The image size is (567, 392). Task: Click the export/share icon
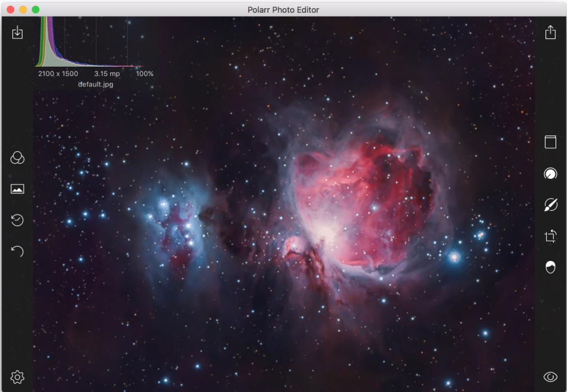click(x=551, y=32)
